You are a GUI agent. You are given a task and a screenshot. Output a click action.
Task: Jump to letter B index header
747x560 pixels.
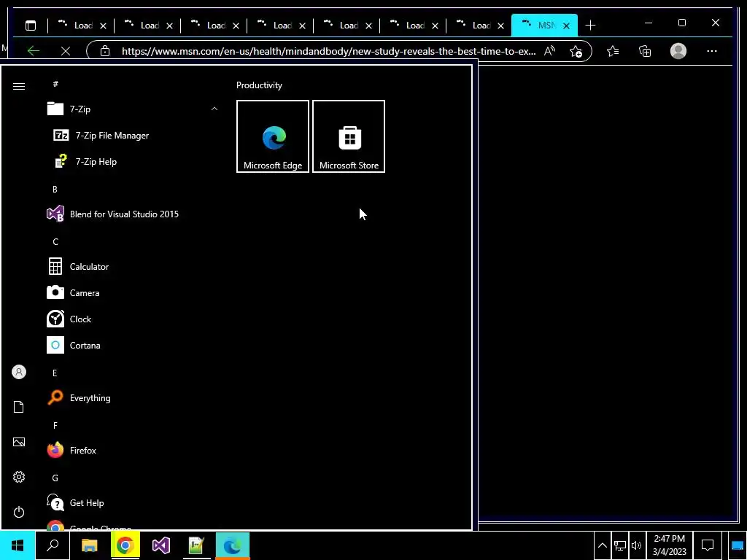[x=55, y=190]
